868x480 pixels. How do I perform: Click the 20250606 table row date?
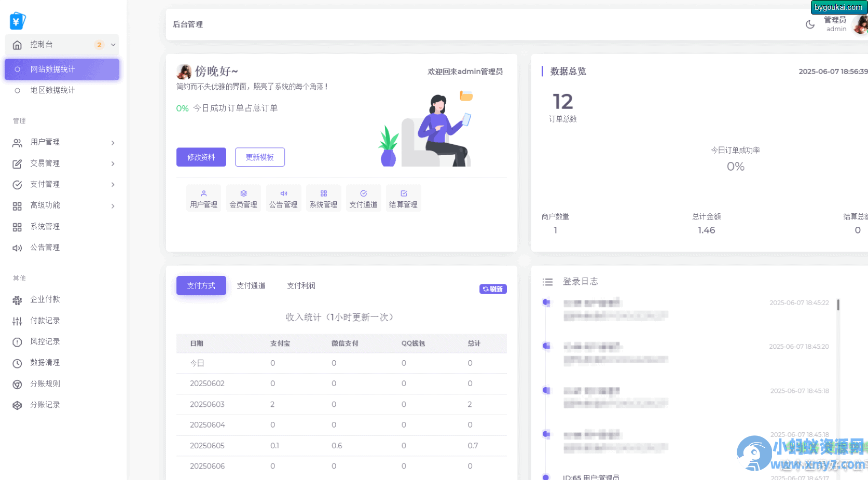tap(207, 466)
